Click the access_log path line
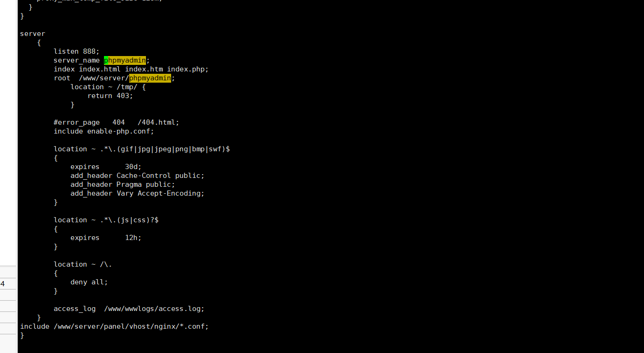This screenshot has height=353, width=644. coord(129,309)
